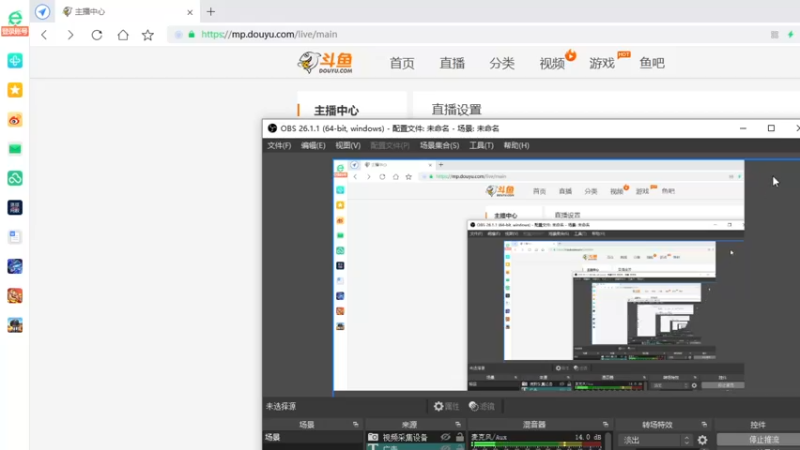Open Douyu 直播 nav link
Image resolution: width=800 pixels, height=450 pixels.
tap(452, 63)
